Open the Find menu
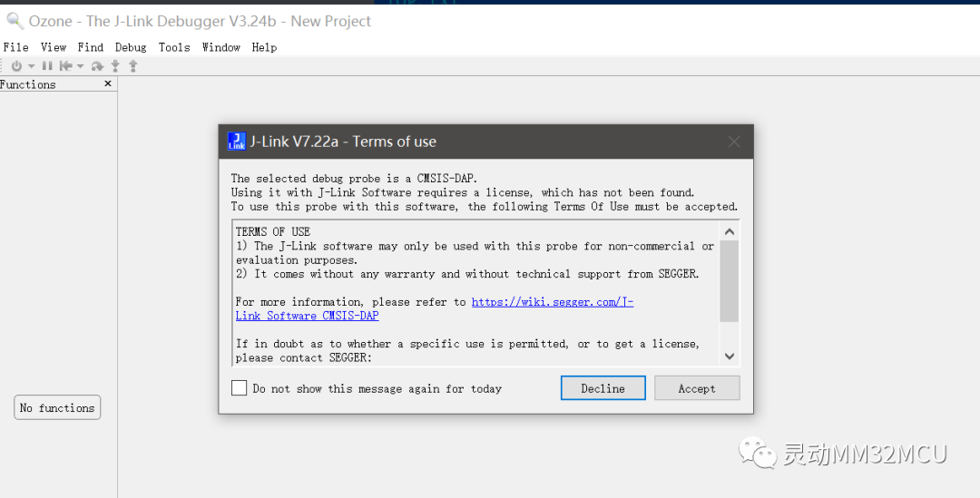980x498 pixels. tap(91, 47)
